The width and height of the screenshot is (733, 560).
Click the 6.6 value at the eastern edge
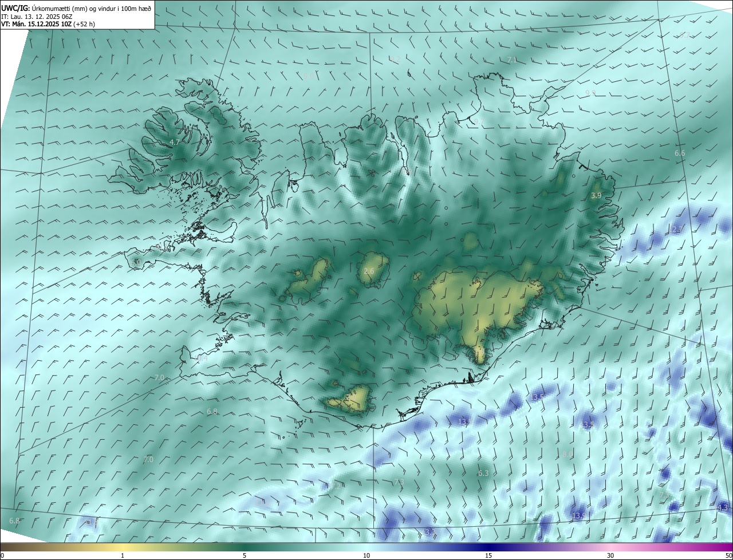(x=680, y=153)
